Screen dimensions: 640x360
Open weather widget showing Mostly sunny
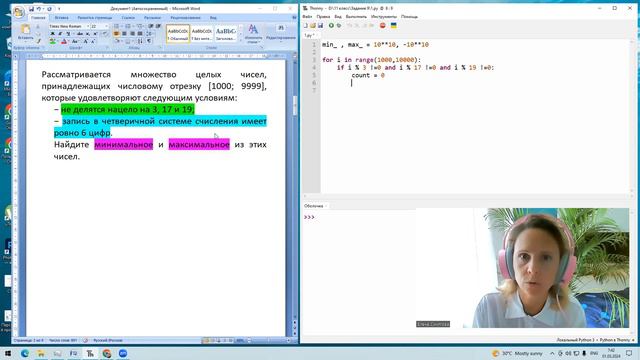pyautogui.click(x=518, y=353)
